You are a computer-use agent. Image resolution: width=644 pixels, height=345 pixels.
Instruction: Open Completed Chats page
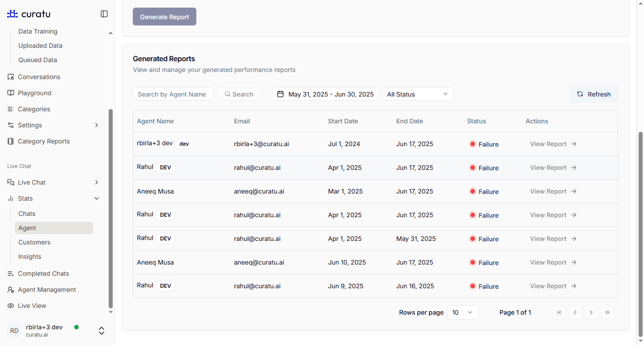43,273
